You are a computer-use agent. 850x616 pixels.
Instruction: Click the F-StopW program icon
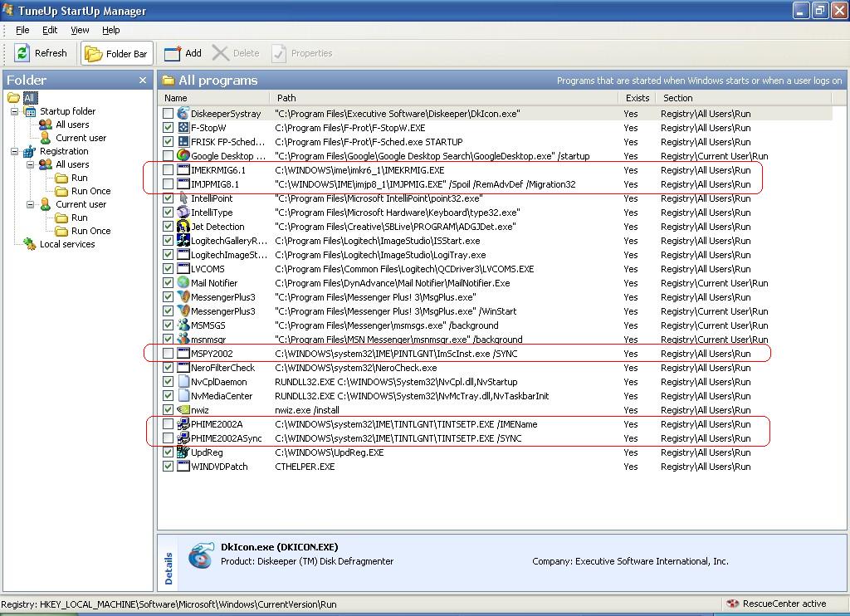pyautogui.click(x=183, y=127)
